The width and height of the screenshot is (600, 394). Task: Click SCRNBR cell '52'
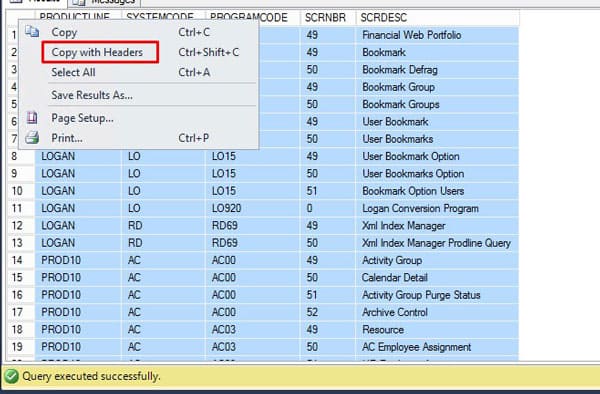tap(328, 312)
